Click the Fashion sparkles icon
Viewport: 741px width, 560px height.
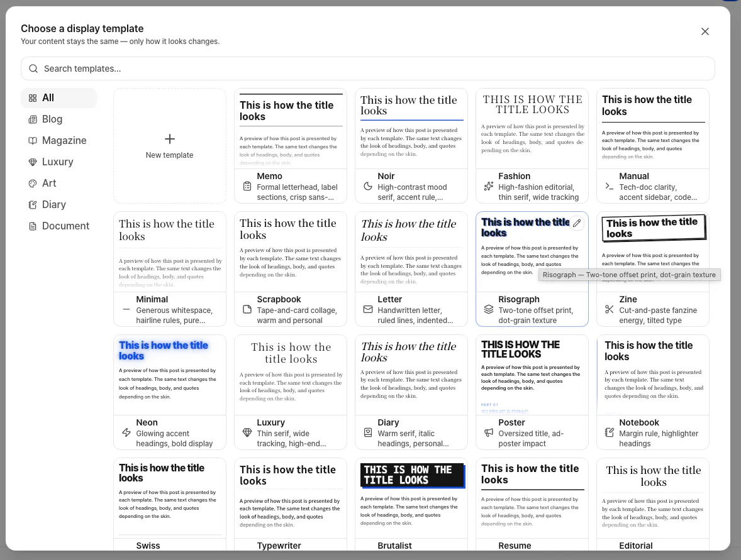point(489,186)
